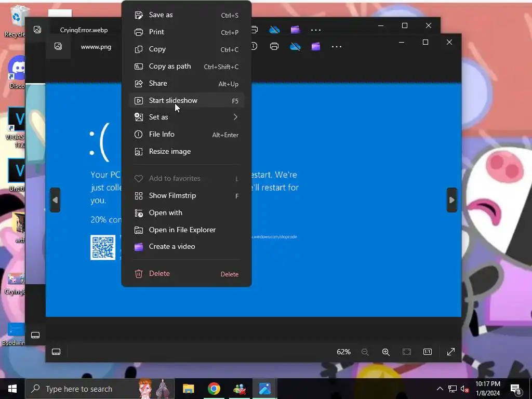The width and height of the screenshot is (532, 399).
Task: Click print icon in wwww.png window toolbar
Action: pyautogui.click(x=274, y=46)
